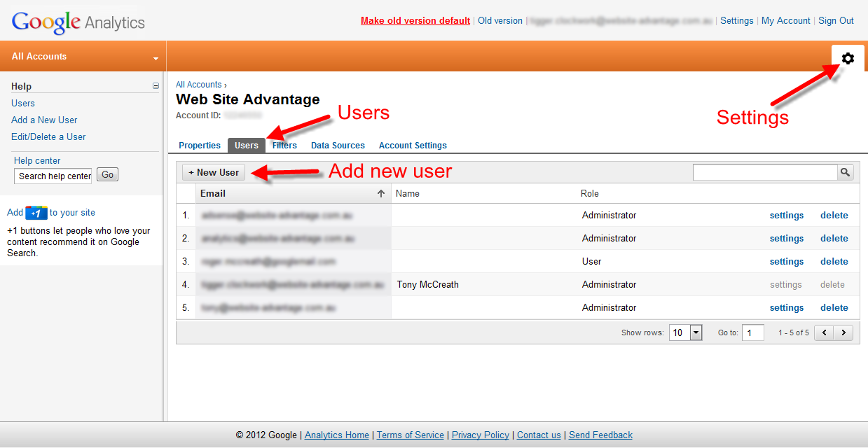
Task: Open Terms of Service footer link
Action: pyautogui.click(x=411, y=435)
